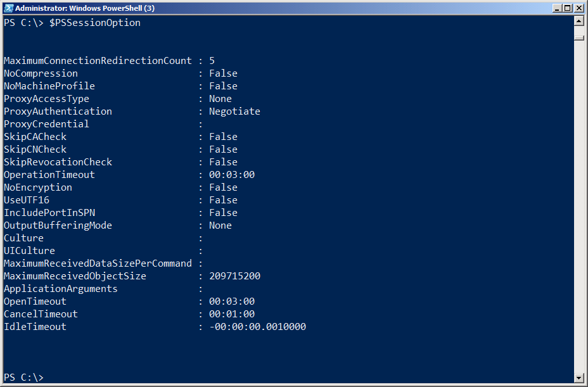The height and width of the screenshot is (387, 588).
Task: Close the PowerShell window
Action: [578, 8]
